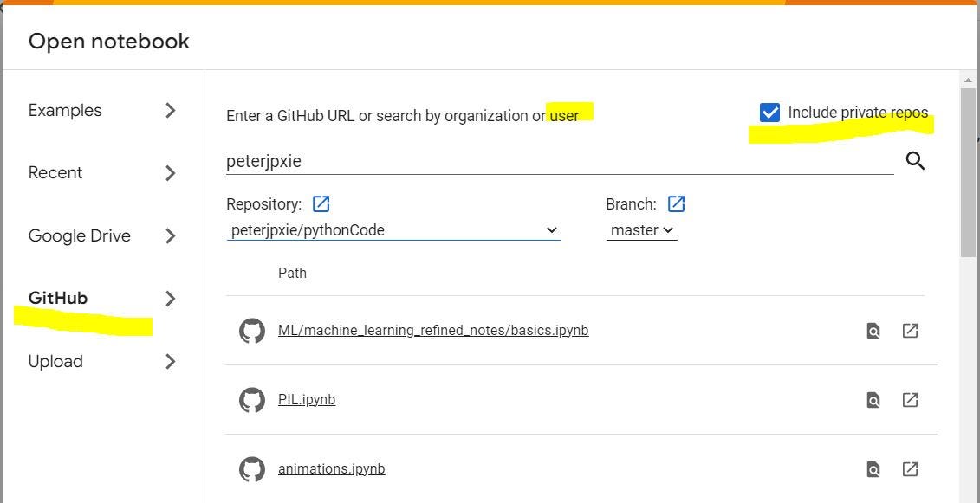
Task: Select the GitHub tab
Action: [x=58, y=299]
